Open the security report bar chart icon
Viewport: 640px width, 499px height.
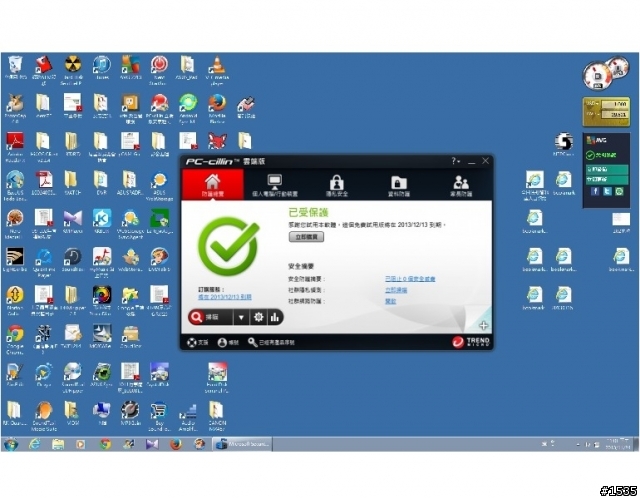coord(275,317)
